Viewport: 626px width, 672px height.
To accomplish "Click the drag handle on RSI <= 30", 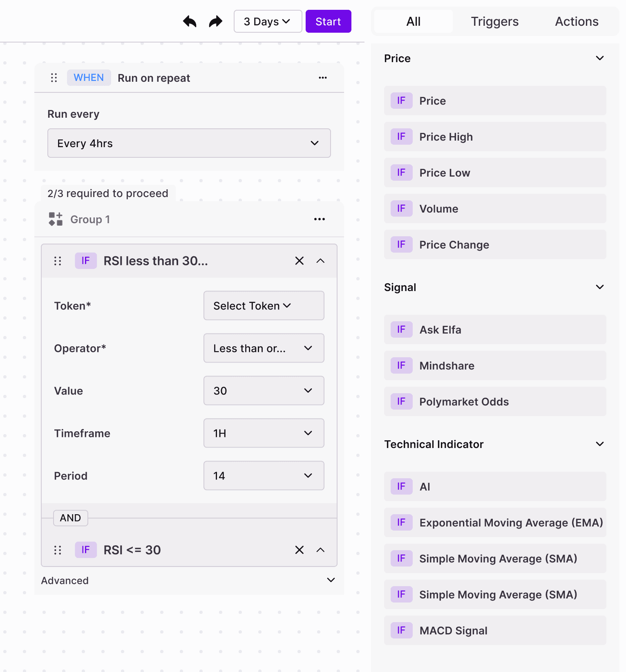I will click(x=58, y=550).
